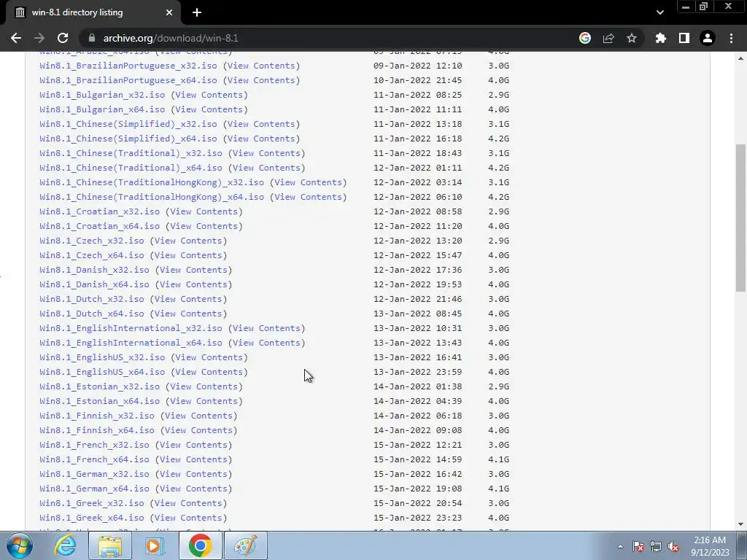Open Windows Media Player taskbar icon
Viewport: 747px width, 560px height.
tap(154, 545)
